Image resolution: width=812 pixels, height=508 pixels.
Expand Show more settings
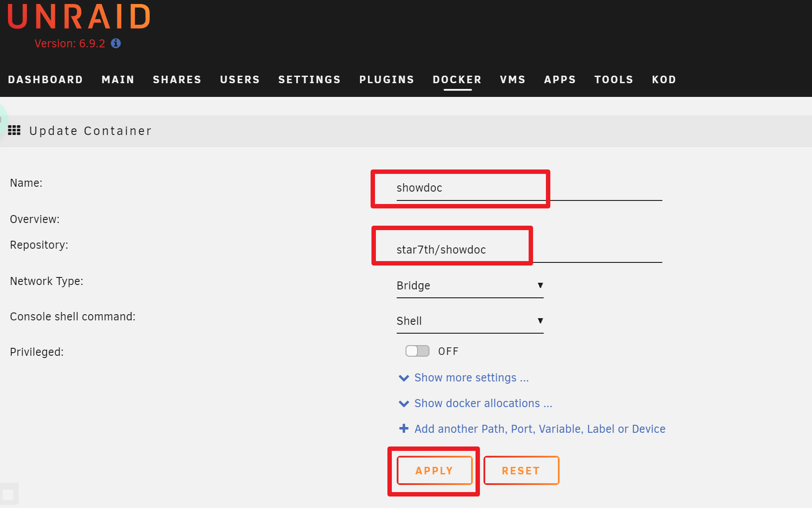tap(472, 377)
